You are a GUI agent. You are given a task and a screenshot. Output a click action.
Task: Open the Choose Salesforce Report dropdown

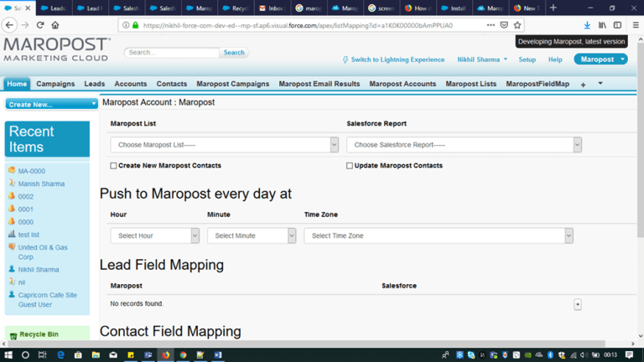click(x=464, y=145)
